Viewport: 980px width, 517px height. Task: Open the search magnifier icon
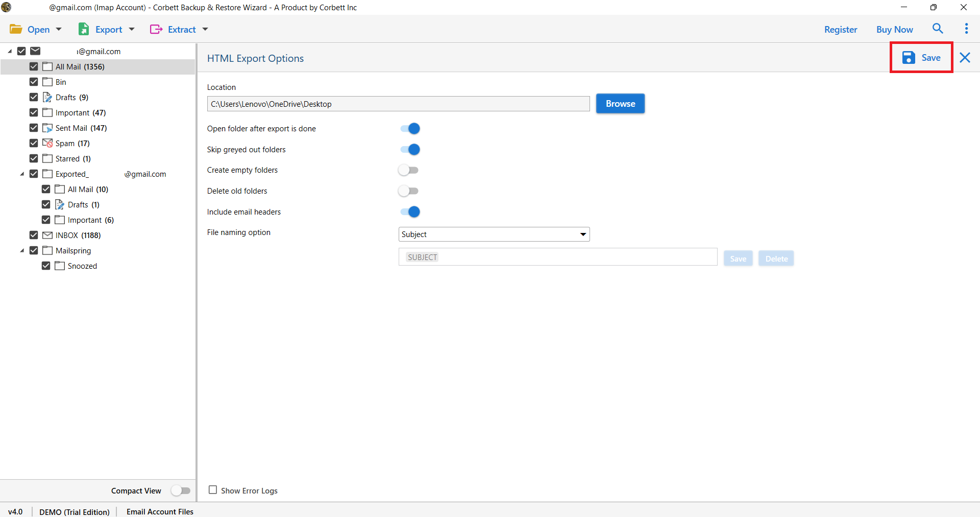click(938, 29)
